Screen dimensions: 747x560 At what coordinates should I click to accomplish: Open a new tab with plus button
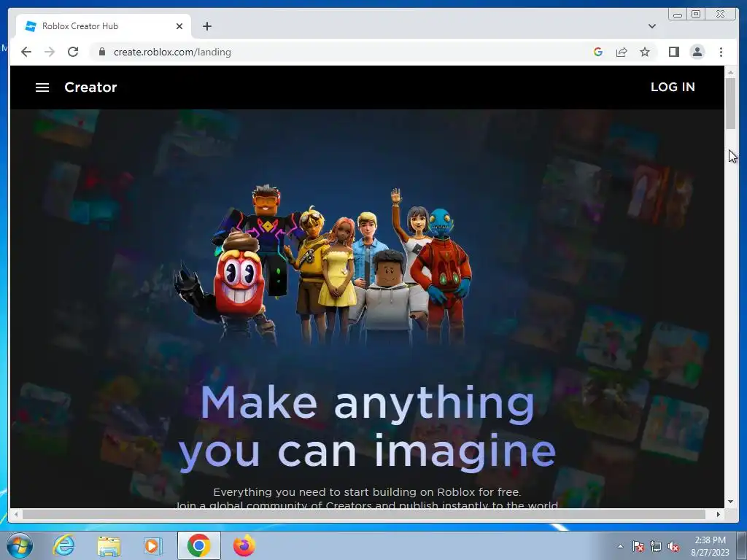click(206, 26)
